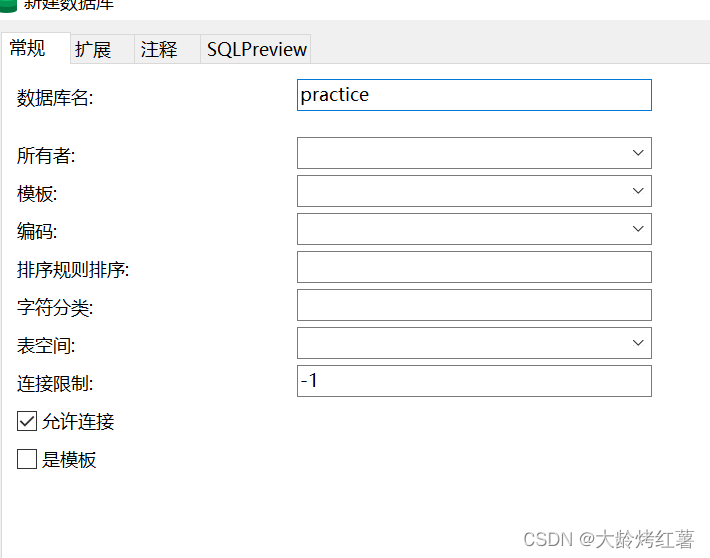The image size is (710, 558).
Task: Expand the 所有者 dropdown arrow
Action: pos(638,153)
